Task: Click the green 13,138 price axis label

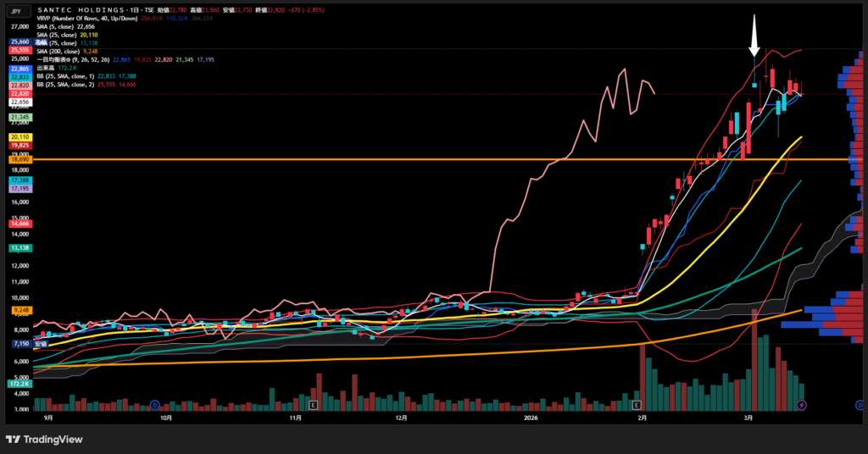Action: [20, 248]
